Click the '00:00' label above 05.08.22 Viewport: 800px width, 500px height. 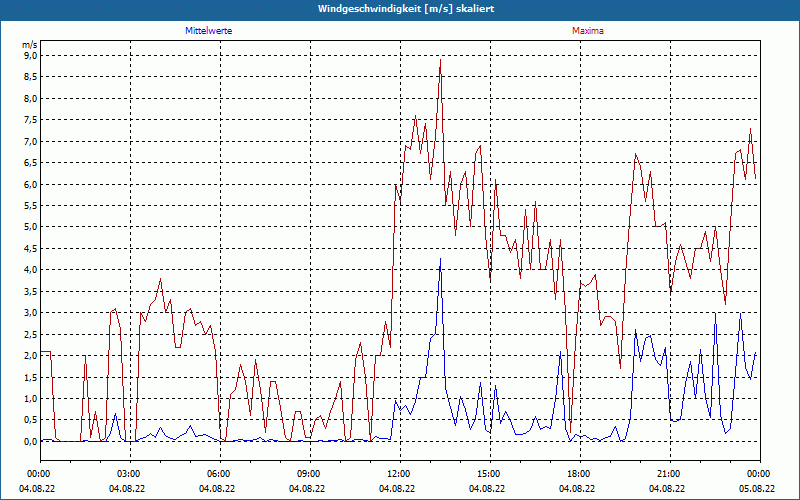[757, 474]
